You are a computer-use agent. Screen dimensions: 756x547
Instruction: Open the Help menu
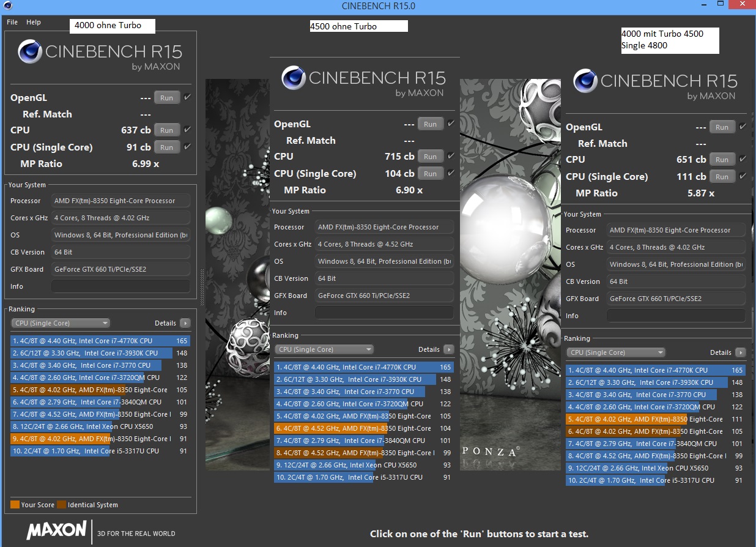34,22
